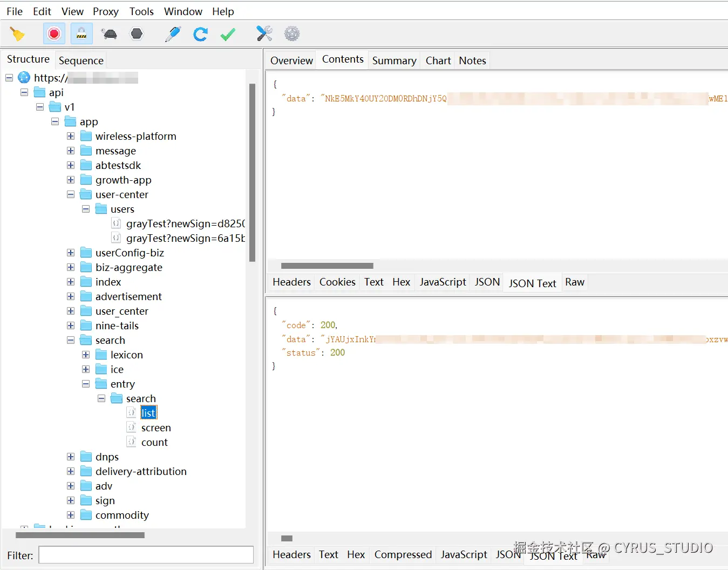Click the request pane horizontal scrollbar
The width and height of the screenshot is (728, 570).
[327, 266]
